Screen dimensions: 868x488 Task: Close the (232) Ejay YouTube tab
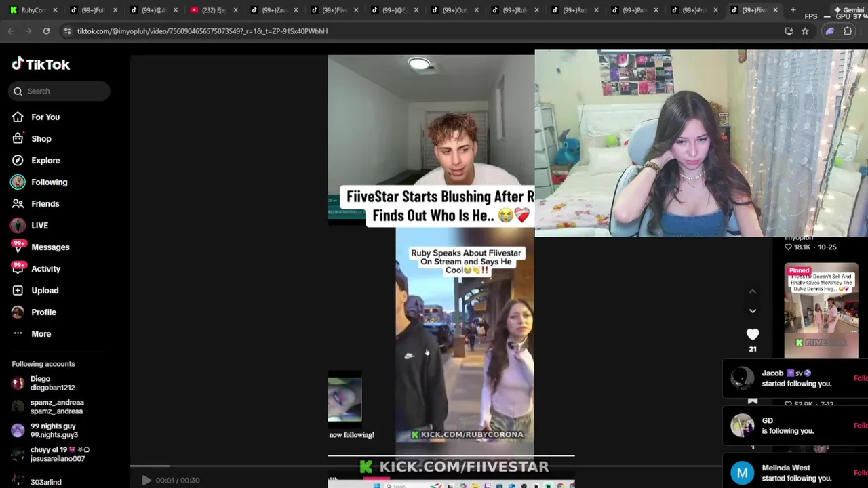[x=235, y=10]
